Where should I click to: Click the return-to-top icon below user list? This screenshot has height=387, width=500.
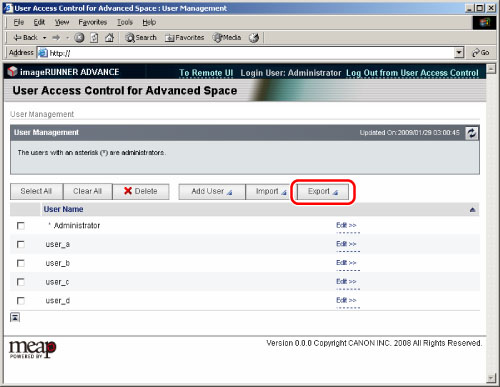pyautogui.click(x=15, y=317)
